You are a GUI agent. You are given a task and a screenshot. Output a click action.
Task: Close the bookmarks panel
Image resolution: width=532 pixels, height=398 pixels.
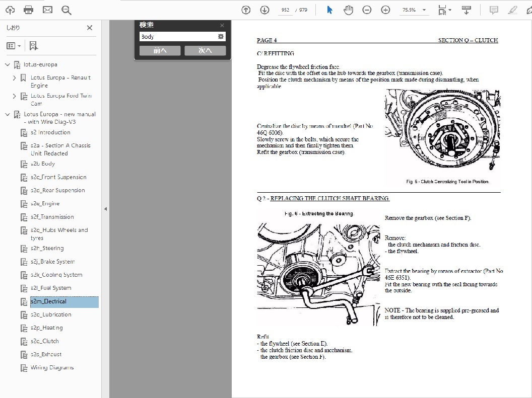[x=90, y=28]
